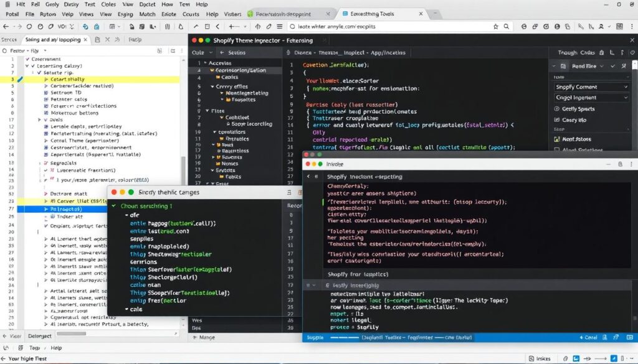Toggle the Casry lilo checkbox
Viewport: 638px width, 364px height.
(556, 120)
